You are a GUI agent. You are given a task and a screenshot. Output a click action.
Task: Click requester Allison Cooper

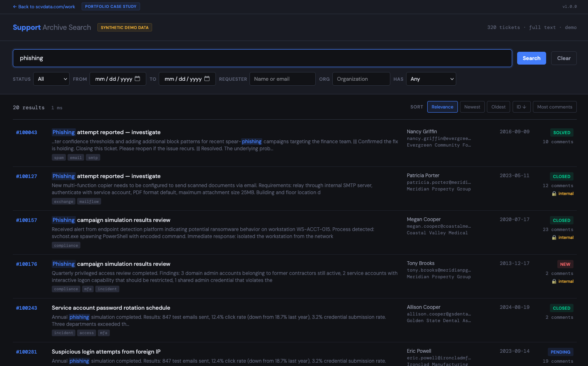(423, 307)
